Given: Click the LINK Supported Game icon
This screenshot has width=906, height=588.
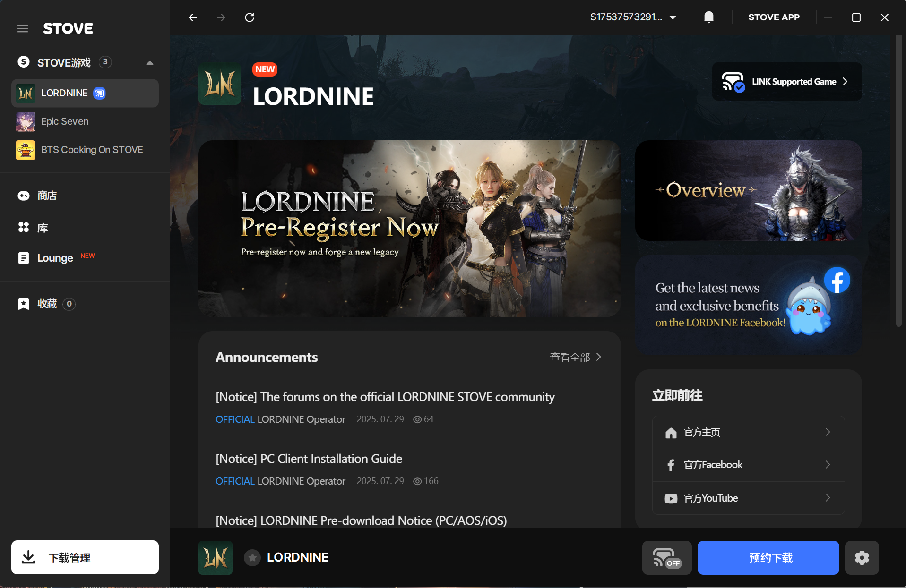Looking at the screenshot, I should point(733,82).
